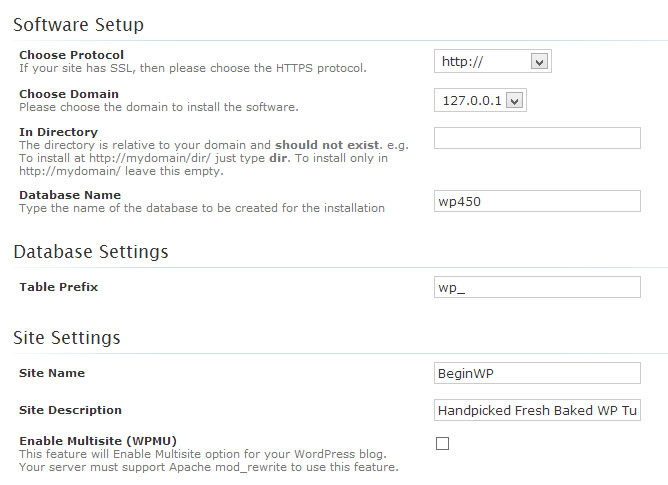The width and height of the screenshot is (668, 485).
Task: Click the Site Description label
Action: (x=70, y=410)
